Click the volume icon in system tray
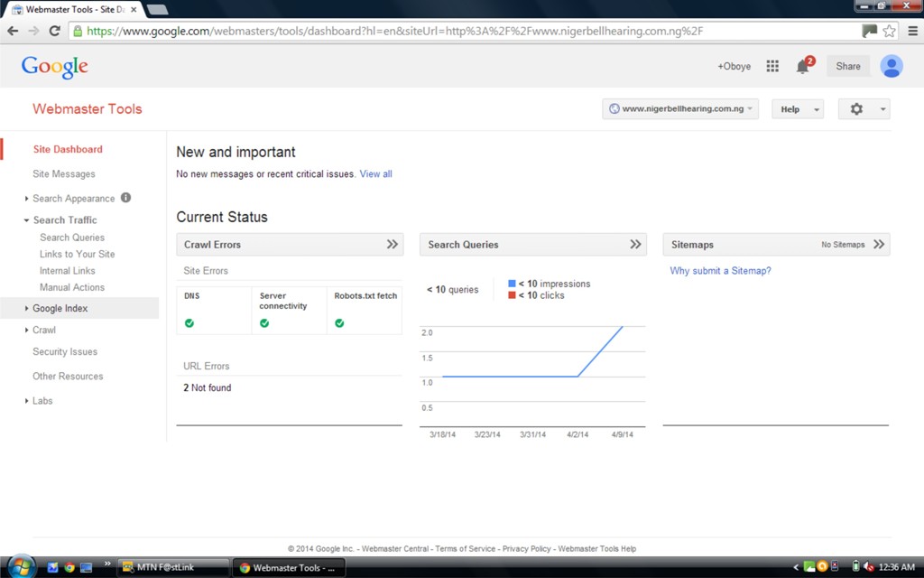This screenshot has height=578, width=924. pos(869,567)
